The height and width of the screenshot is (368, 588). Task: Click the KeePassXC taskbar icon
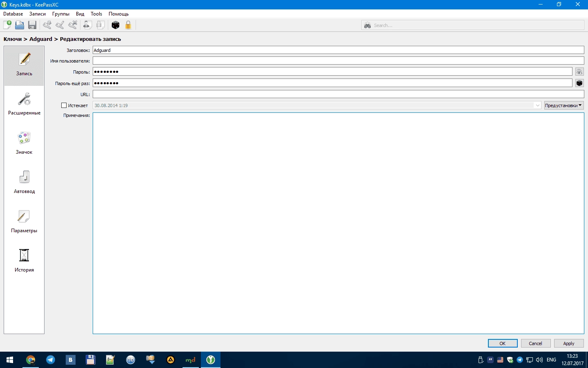[211, 360]
